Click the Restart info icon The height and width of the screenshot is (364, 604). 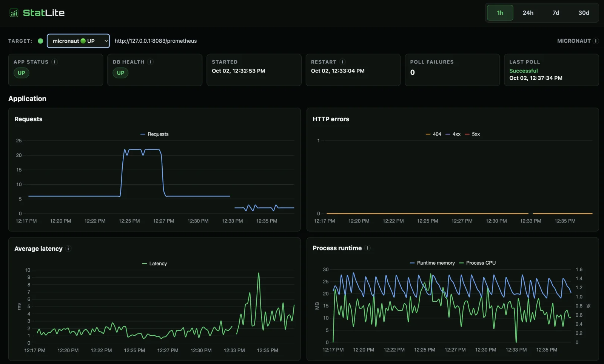point(342,62)
